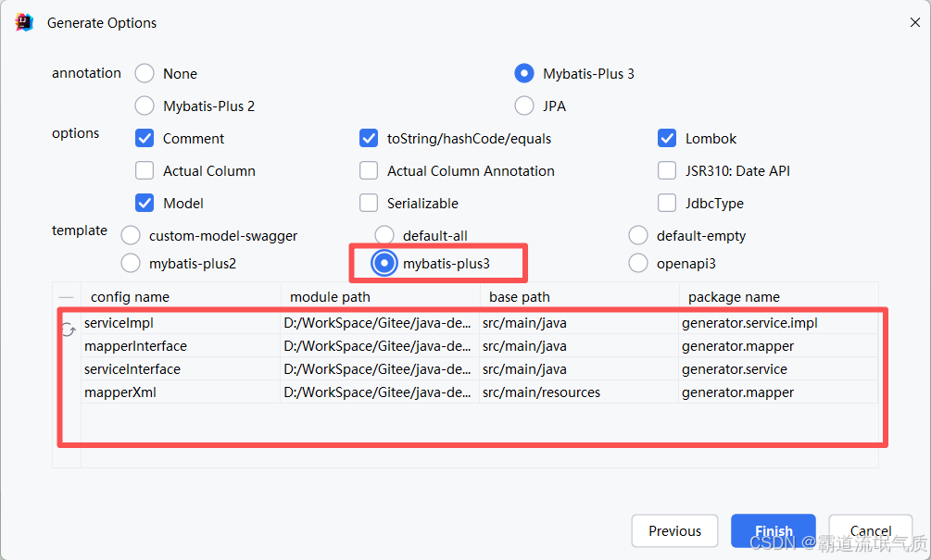The height and width of the screenshot is (560, 931).
Task: Click src/main/java cell in serviceImpl row
Action: 579,323
